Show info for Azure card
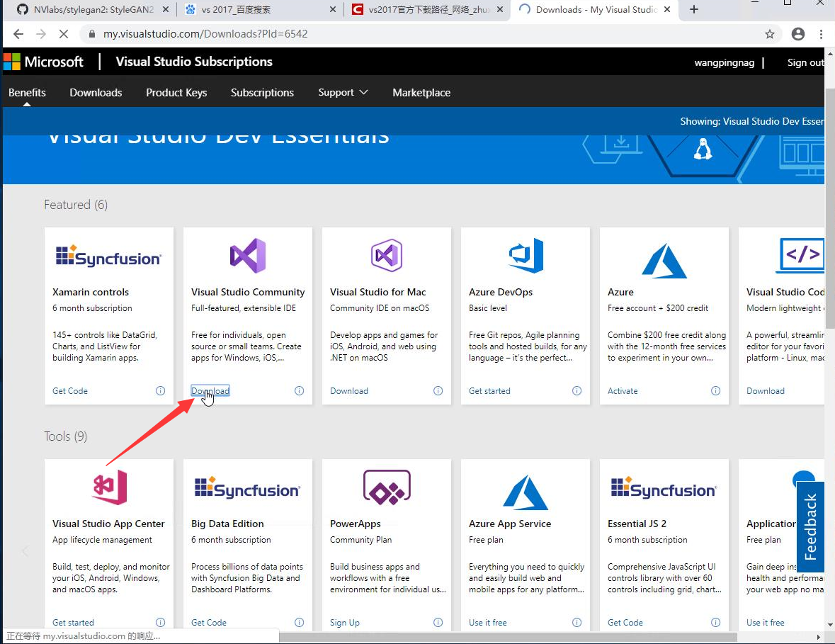 click(x=716, y=390)
